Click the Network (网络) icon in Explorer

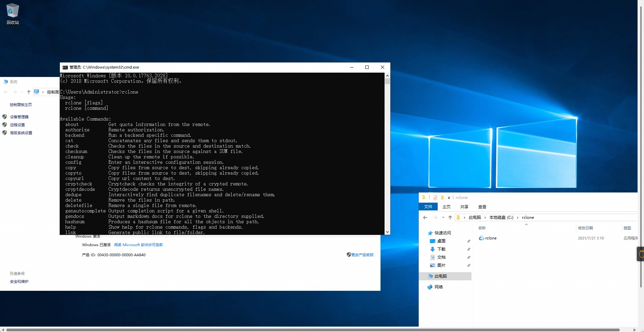click(x=430, y=287)
